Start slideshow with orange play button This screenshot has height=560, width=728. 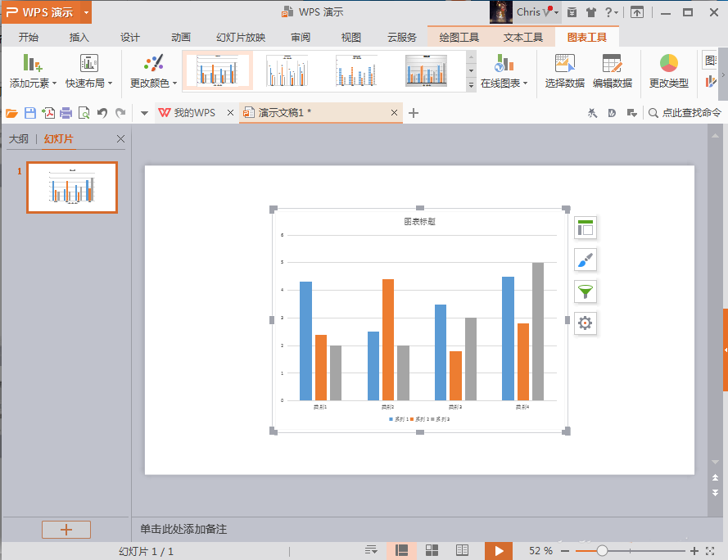click(499, 551)
